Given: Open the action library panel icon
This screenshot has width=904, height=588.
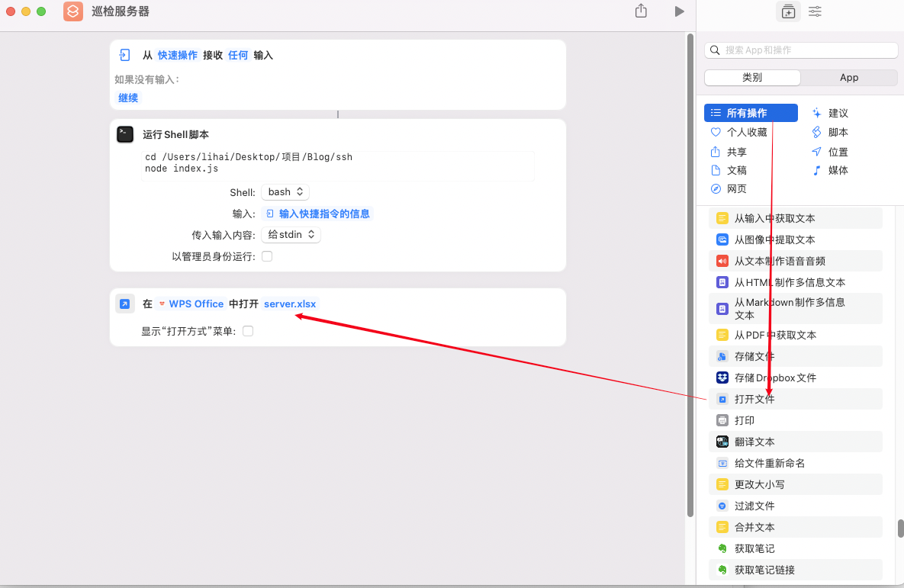Looking at the screenshot, I should coord(788,11).
